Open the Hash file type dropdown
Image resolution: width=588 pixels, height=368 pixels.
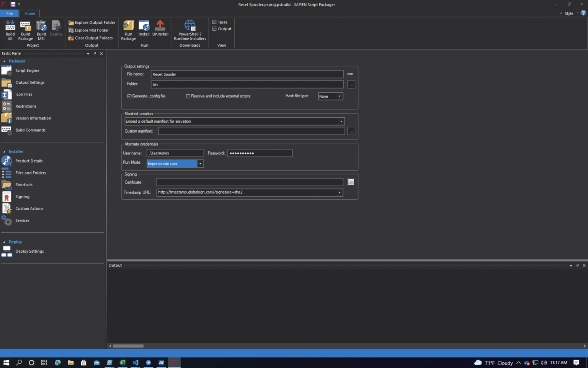tap(340, 96)
